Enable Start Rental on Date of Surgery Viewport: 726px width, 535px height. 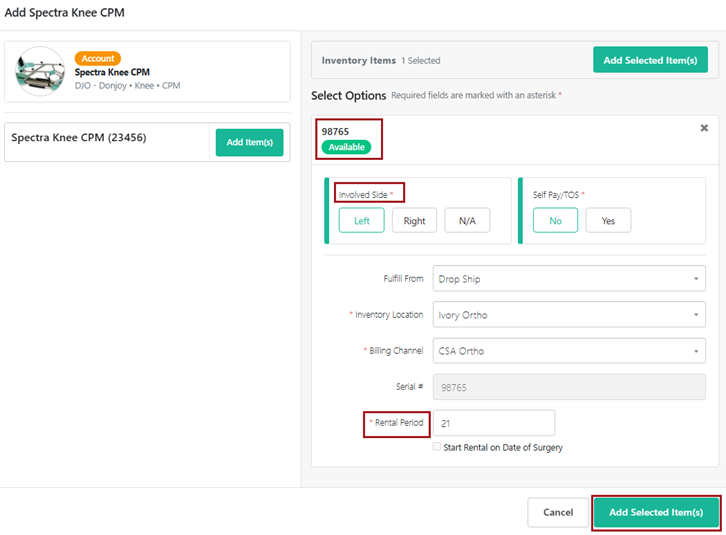[437, 447]
